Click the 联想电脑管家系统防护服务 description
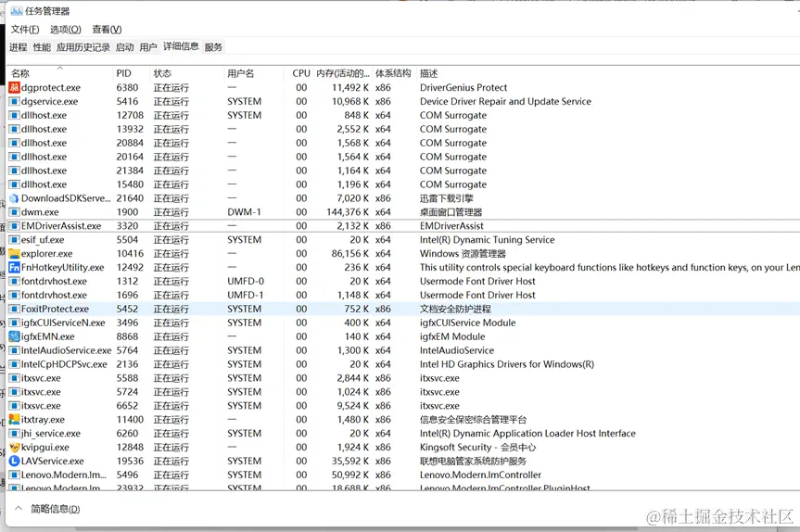800x532 pixels. pyautogui.click(x=473, y=461)
